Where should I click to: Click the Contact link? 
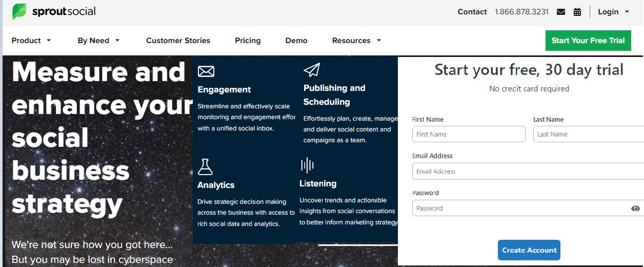click(x=472, y=12)
